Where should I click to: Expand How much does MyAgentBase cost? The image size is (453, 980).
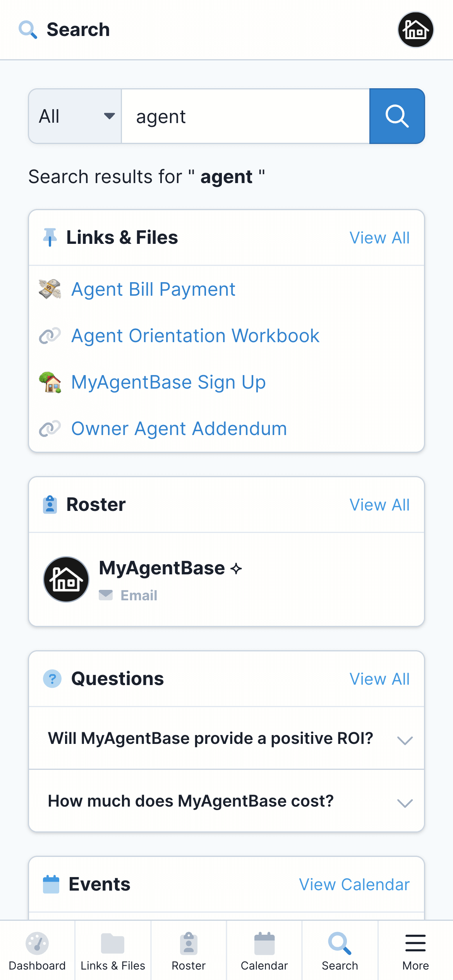pyautogui.click(x=226, y=801)
